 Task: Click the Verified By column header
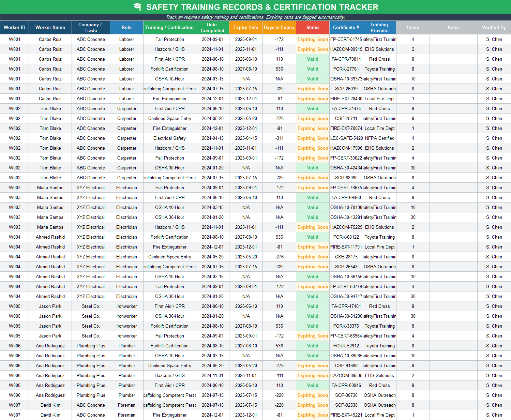494,28
